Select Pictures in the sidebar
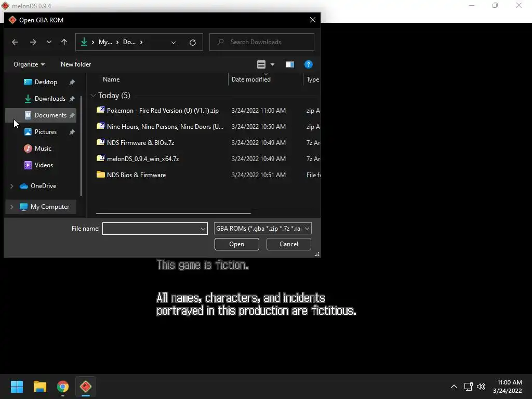 [x=41, y=132]
